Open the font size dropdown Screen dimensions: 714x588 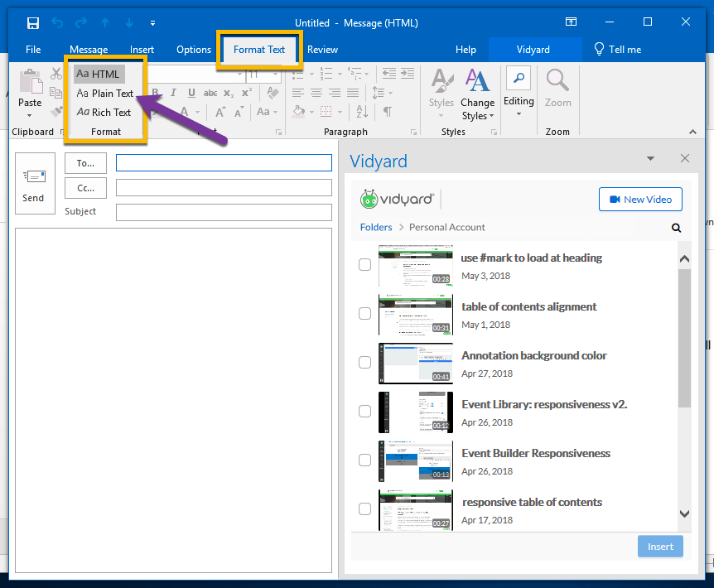click(275, 75)
